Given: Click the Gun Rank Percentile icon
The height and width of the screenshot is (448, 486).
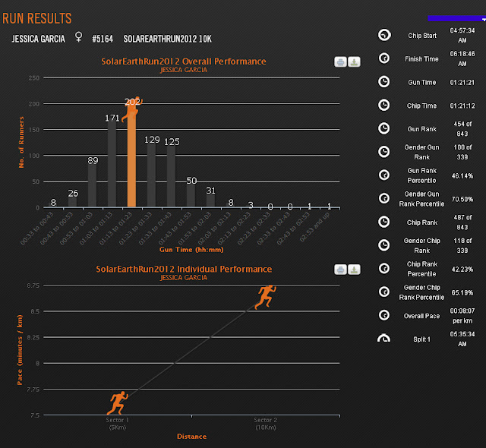Looking at the screenshot, I should pos(384,175).
